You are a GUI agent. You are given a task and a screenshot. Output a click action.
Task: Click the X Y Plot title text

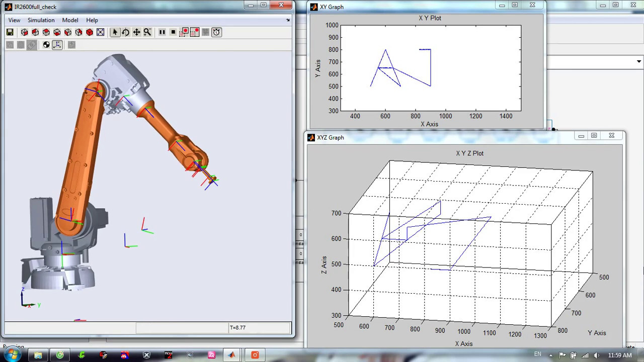pos(430,18)
